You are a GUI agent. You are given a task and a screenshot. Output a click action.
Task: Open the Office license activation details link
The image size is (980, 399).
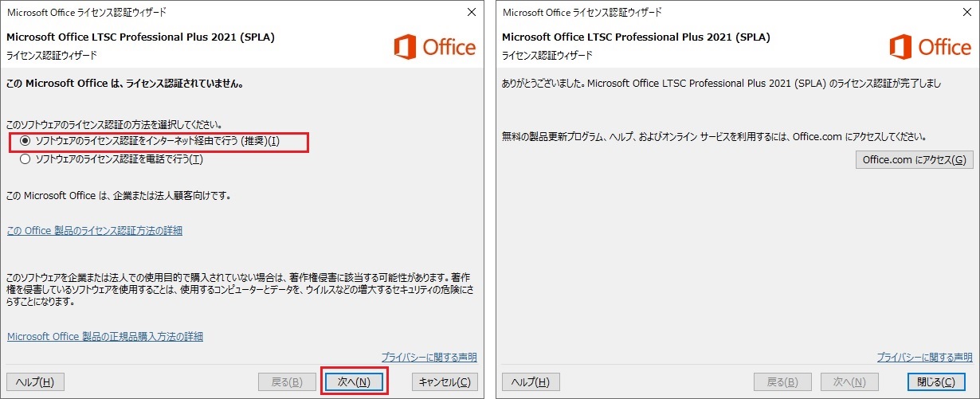coord(94,231)
